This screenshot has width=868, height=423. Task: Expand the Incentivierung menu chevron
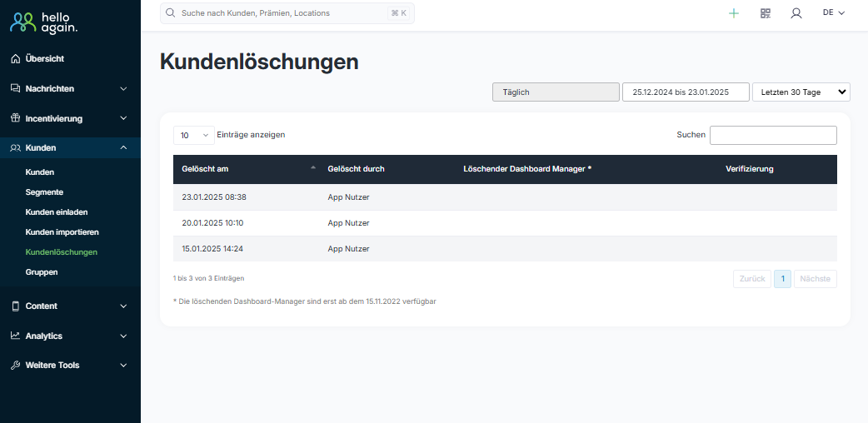pyautogui.click(x=123, y=118)
